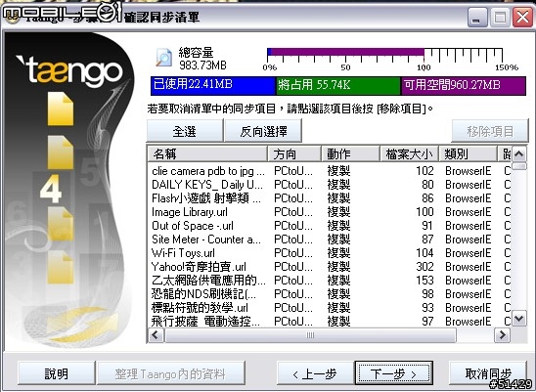Close the window with the red X

tap(522, 17)
